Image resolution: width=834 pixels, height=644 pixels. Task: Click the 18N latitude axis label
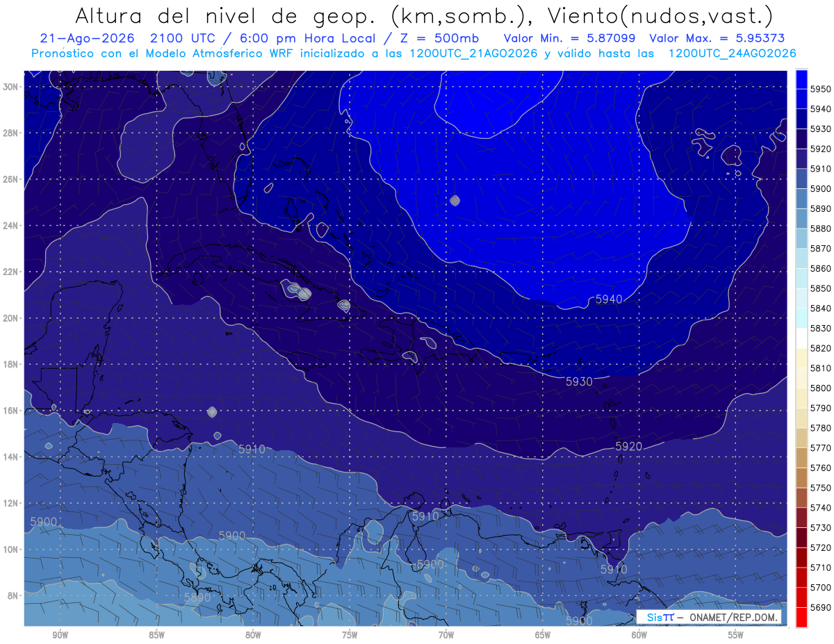coord(10,365)
